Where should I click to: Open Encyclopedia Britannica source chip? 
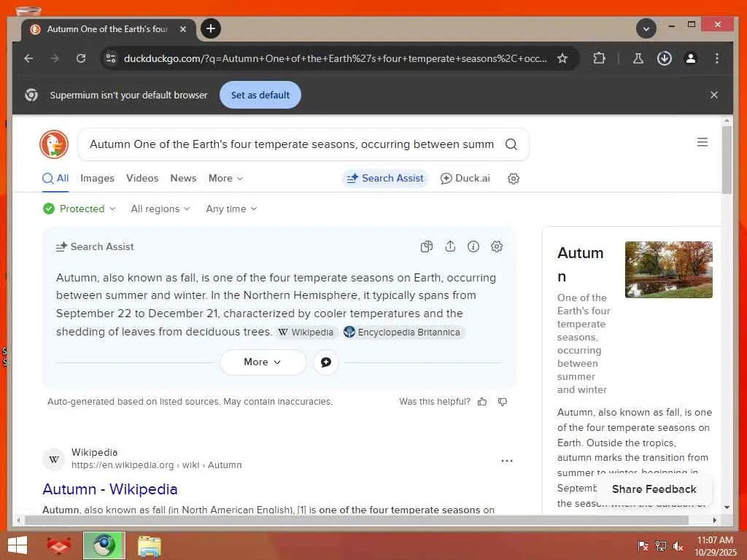pos(403,332)
